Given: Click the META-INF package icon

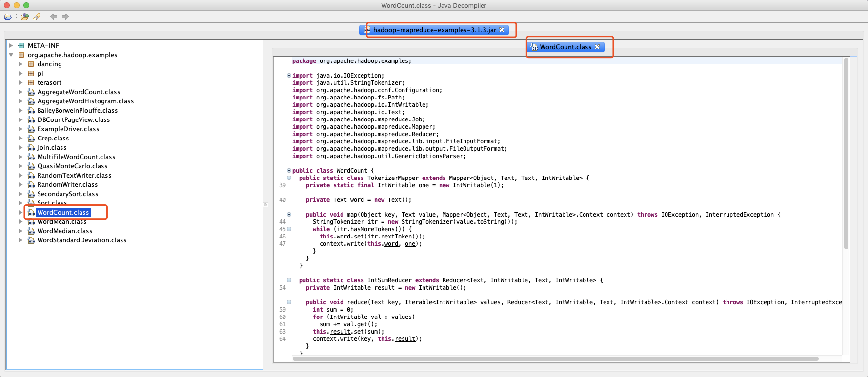Looking at the screenshot, I should point(21,45).
